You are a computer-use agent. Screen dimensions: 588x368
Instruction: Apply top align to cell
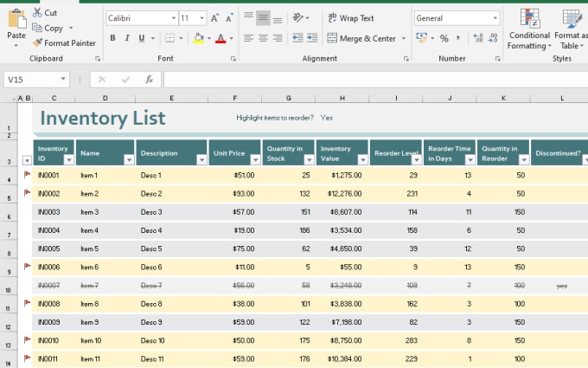(248, 17)
